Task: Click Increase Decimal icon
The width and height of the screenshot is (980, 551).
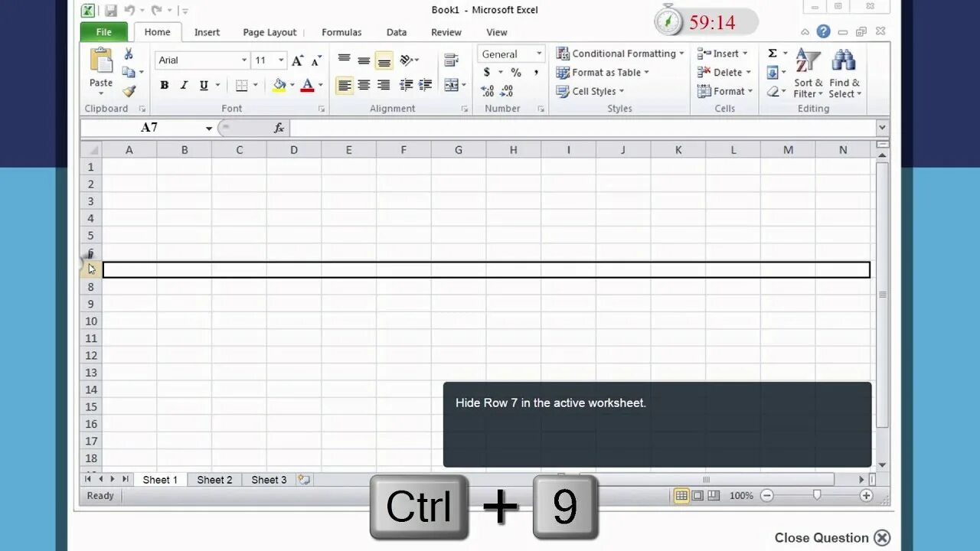Action: click(x=488, y=91)
